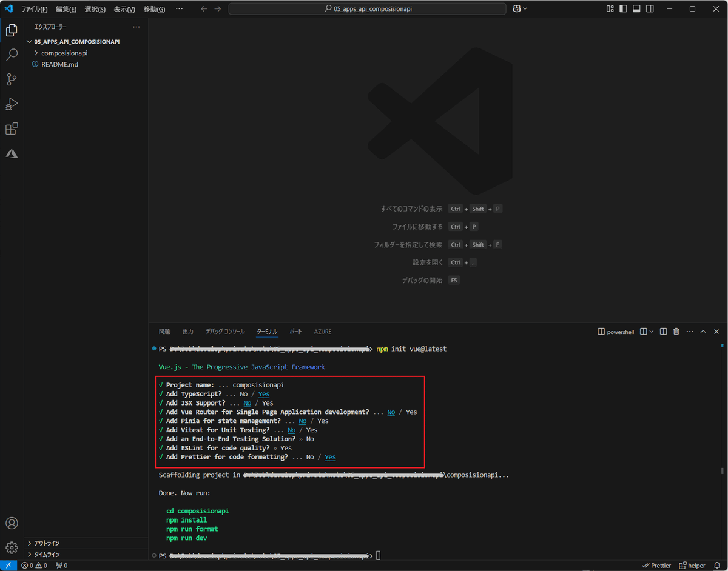The image size is (728, 571).
Task: Kill the terminal with the trash icon
Action: [x=676, y=332]
